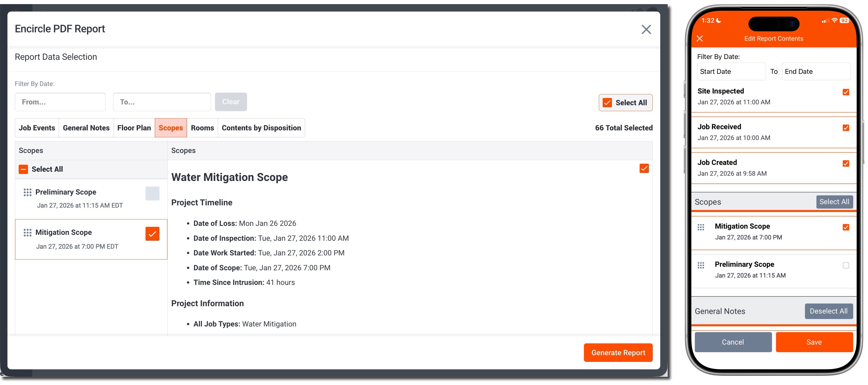The width and height of the screenshot is (868, 385).
Task: Uncheck Site Inspected on the phone
Action: (x=846, y=92)
